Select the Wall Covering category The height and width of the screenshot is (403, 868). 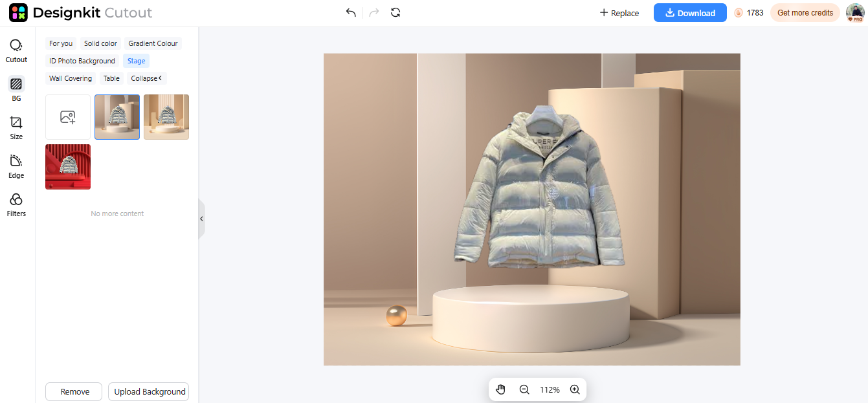click(71, 78)
